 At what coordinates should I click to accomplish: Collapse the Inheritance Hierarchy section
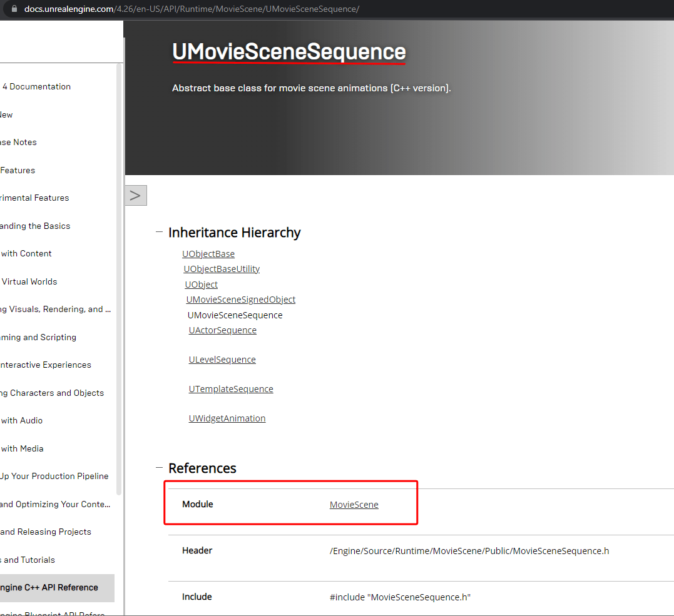tap(158, 231)
